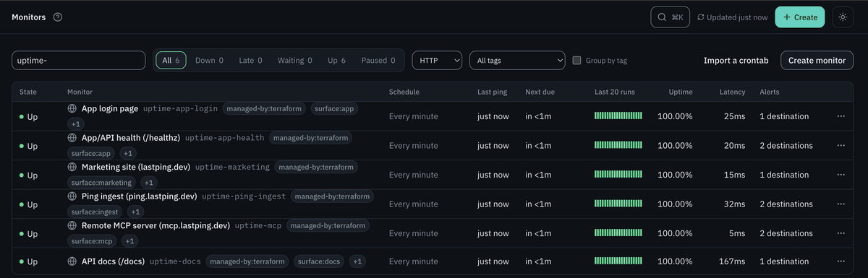
Task: Click the green Create button
Action: [800, 17]
